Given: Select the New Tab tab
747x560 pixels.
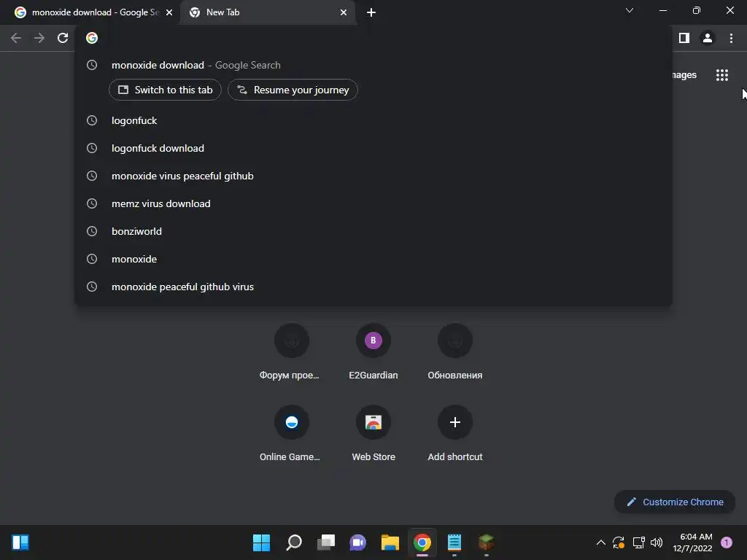Looking at the screenshot, I should [268, 13].
